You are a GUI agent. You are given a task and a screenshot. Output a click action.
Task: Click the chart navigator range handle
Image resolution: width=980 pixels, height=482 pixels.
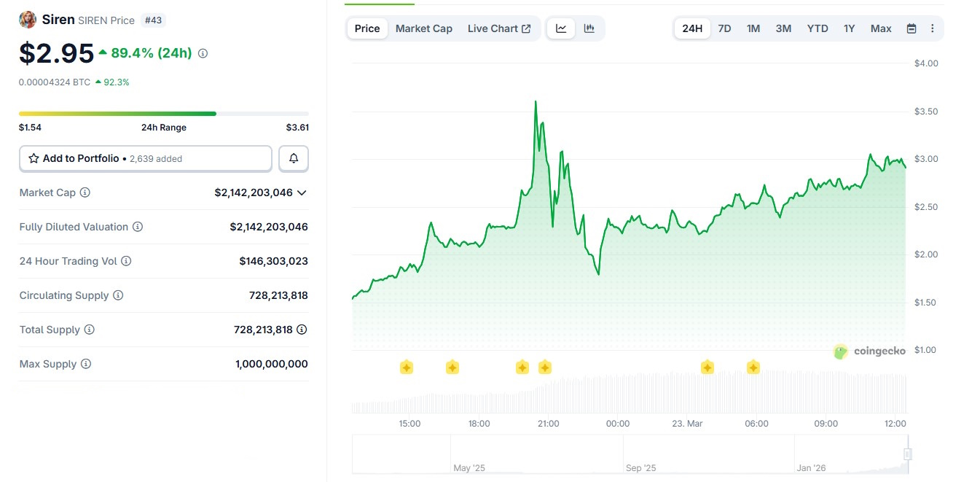(x=907, y=454)
